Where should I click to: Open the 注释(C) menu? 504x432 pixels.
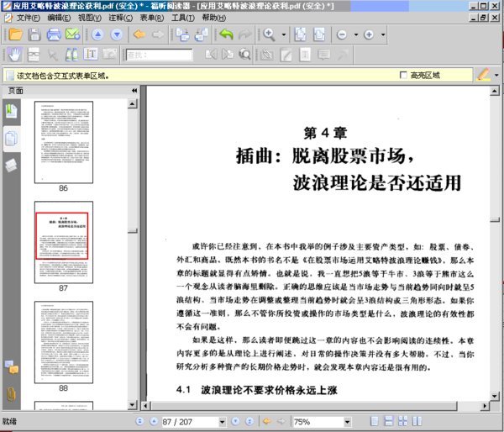[x=120, y=18]
